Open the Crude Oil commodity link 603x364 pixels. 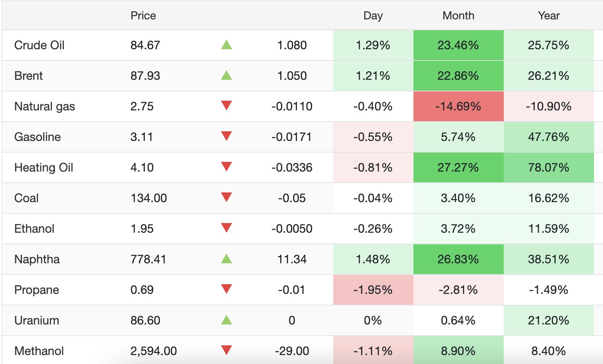click(39, 45)
